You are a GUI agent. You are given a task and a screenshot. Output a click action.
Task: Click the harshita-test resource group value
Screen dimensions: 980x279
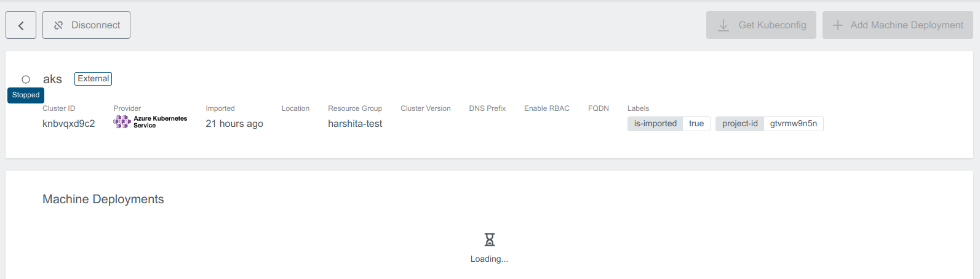pyautogui.click(x=355, y=124)
